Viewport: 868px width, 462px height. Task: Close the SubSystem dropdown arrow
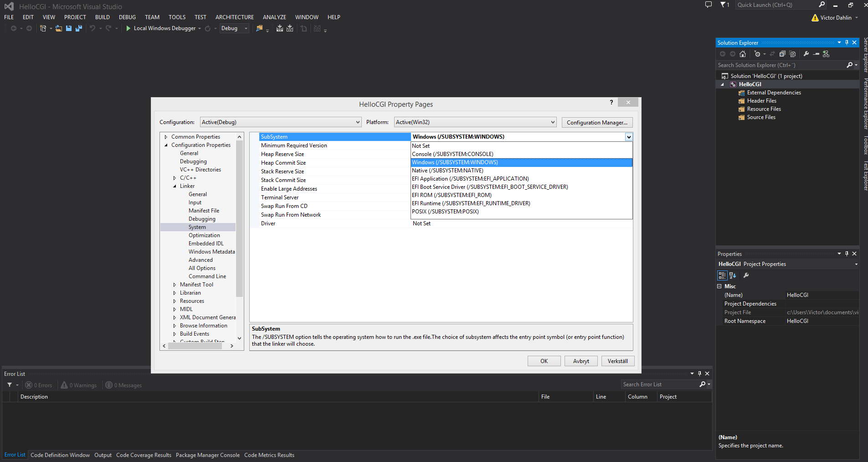coord(629,137)
